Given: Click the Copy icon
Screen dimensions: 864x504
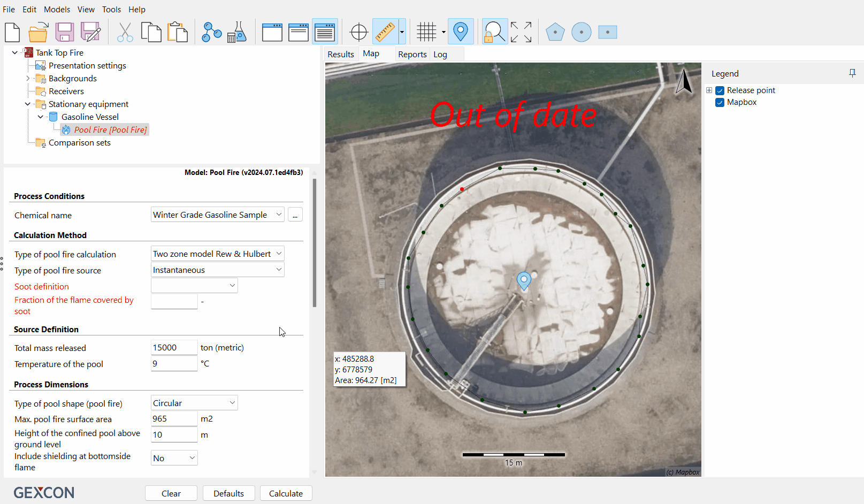Looking at the screenshot, I should coord(151,32).
